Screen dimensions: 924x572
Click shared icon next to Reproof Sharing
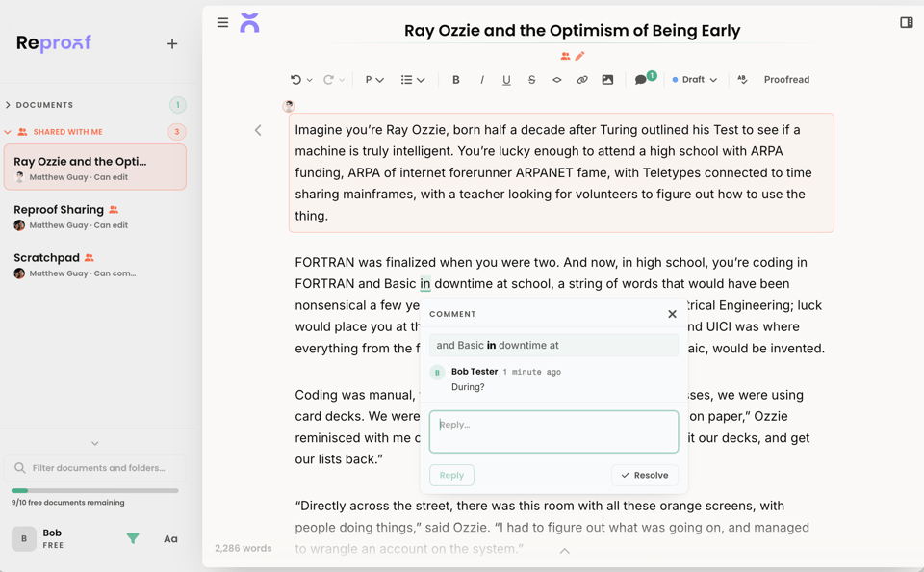(x=114, y=209)
